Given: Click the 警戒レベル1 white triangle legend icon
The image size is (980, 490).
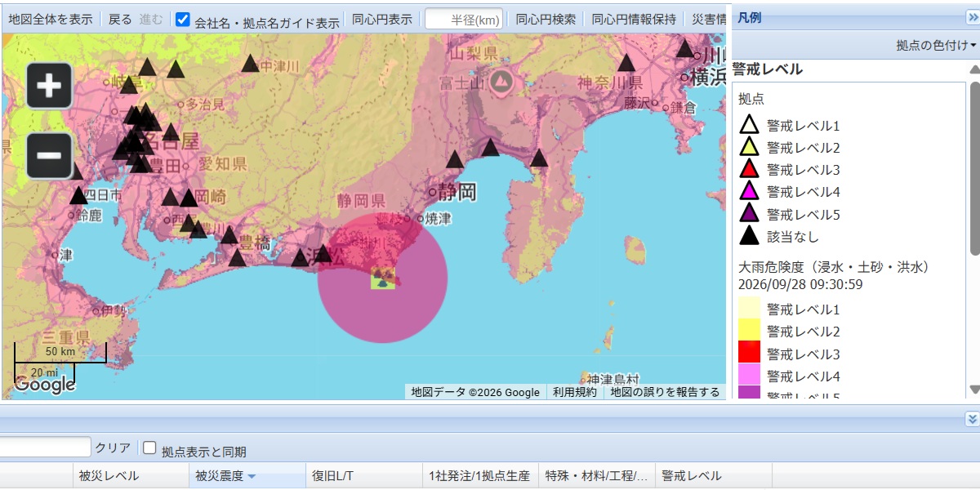Looking at the screenshot, I should click(749, 125).
